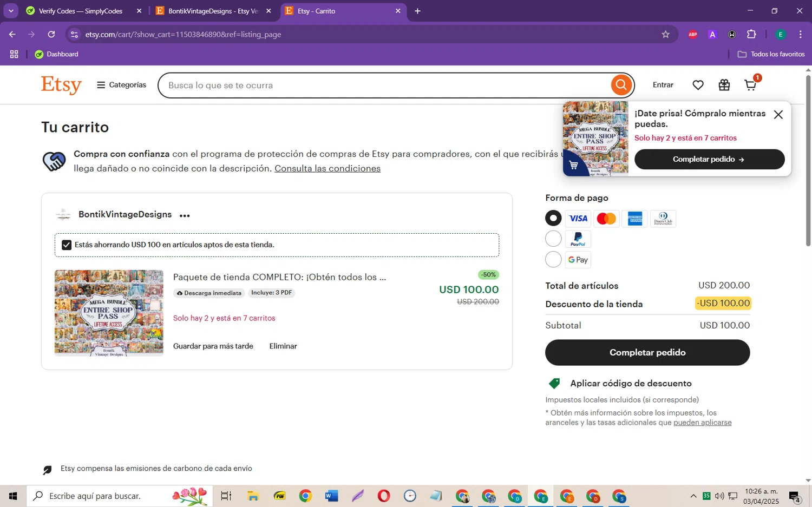
Task: Bookmark this page with star icon
Action: coord(665,35)
